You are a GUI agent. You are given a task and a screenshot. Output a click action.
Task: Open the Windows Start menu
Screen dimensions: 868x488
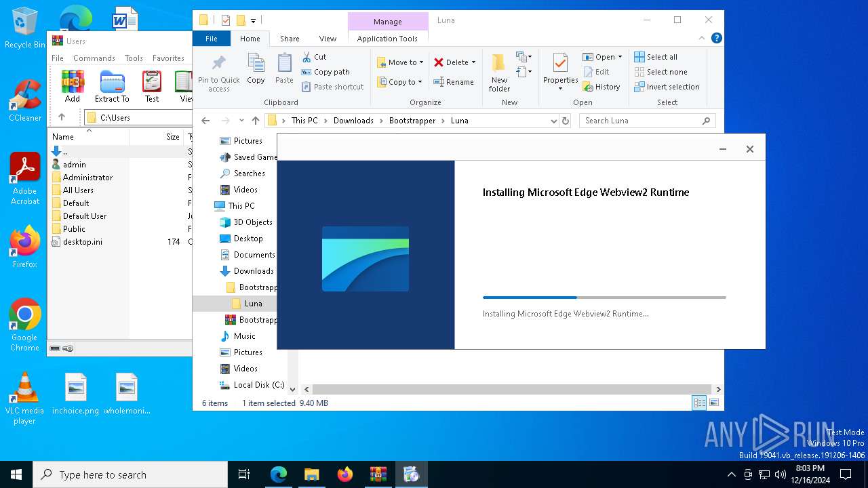(16, 474)
